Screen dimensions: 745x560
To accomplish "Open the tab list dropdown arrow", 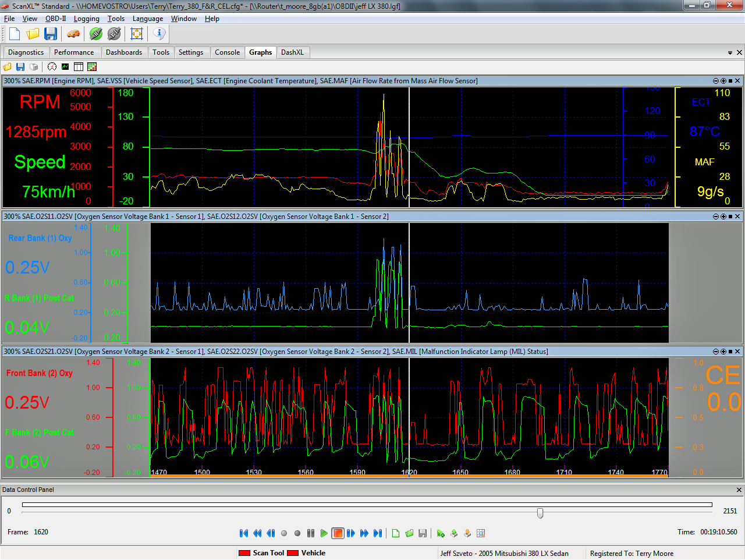I will pyautogui.click(x=730, y=53).
